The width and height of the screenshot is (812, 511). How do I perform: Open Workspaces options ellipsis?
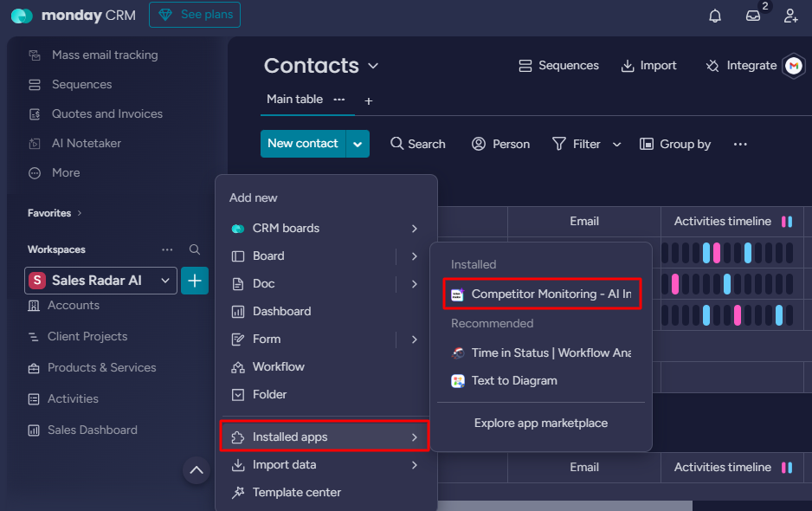167,249
